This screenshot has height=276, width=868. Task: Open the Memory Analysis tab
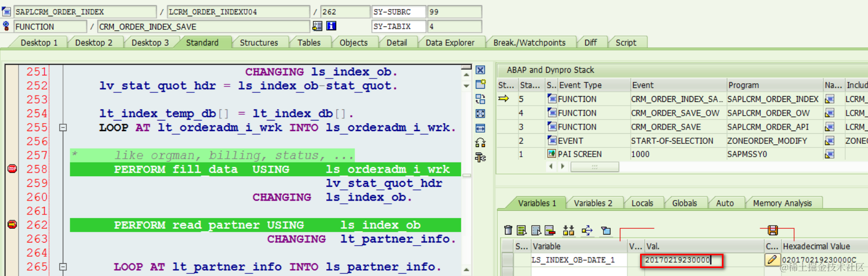click(782, 203)
